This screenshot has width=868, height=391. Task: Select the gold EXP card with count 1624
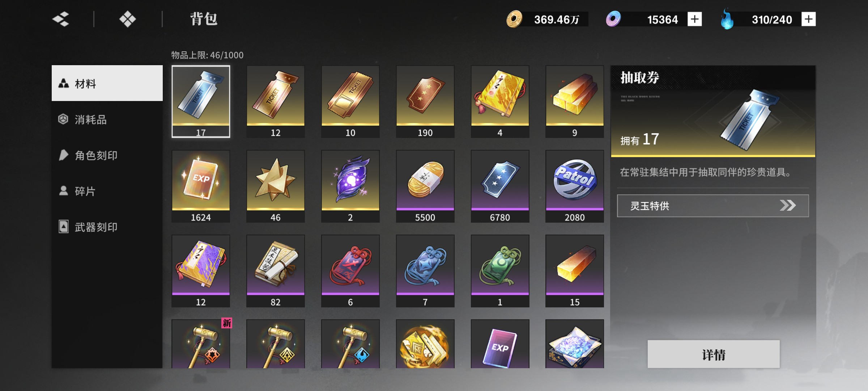tap(201, 186)
